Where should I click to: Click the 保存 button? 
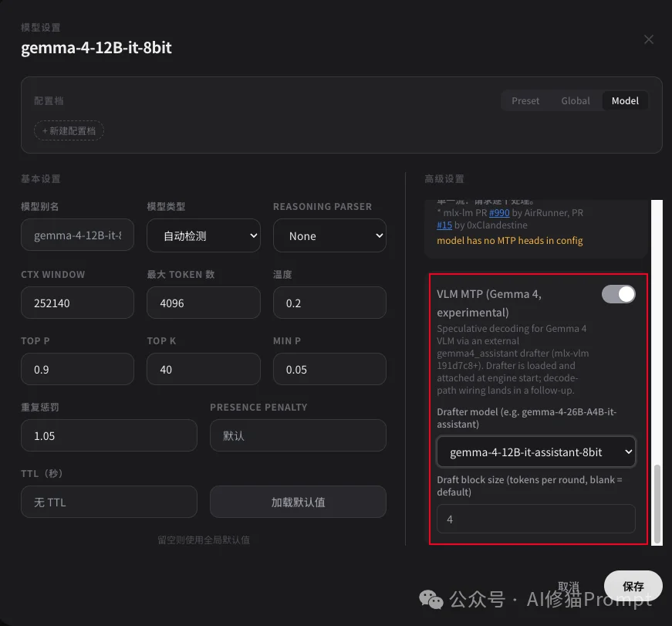tap(633, 586)
